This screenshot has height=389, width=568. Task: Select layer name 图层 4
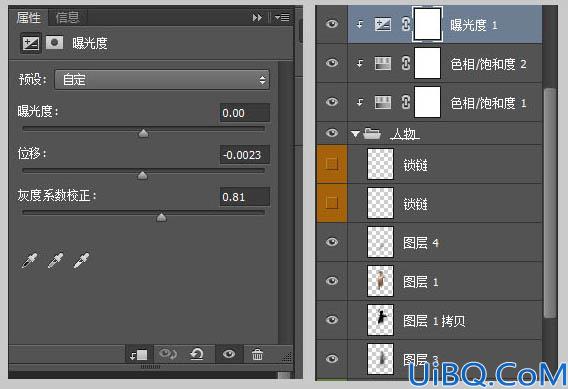click(421, 243)
